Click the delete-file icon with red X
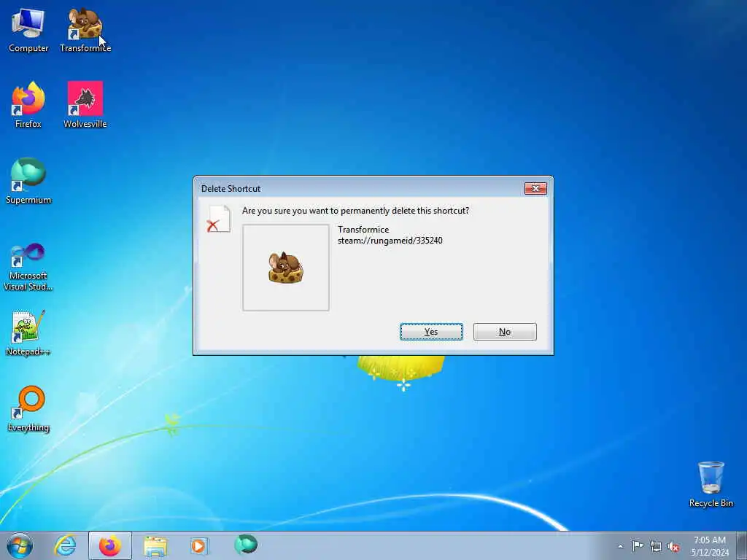The height and width of the screenshot is (560, 747). 219,219
